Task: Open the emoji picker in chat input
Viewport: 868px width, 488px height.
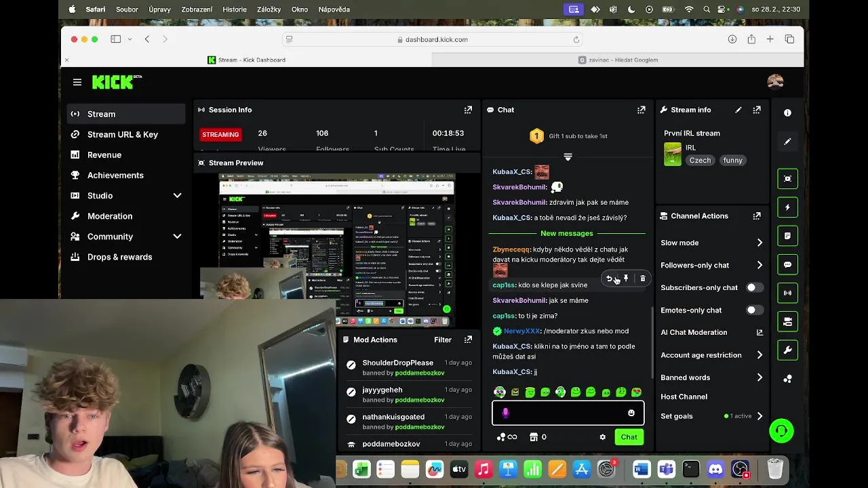Action: 631,413
